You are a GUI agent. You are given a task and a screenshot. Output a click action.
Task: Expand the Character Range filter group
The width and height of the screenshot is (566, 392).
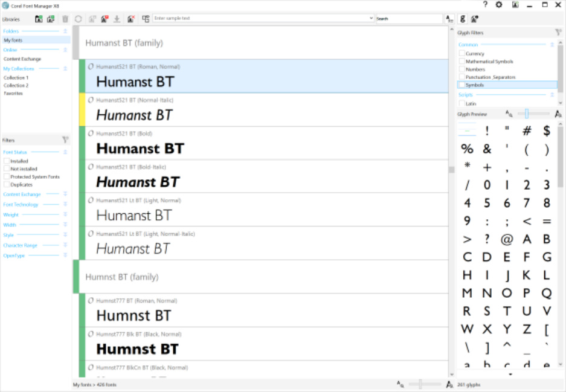click(x=65, y=245)
